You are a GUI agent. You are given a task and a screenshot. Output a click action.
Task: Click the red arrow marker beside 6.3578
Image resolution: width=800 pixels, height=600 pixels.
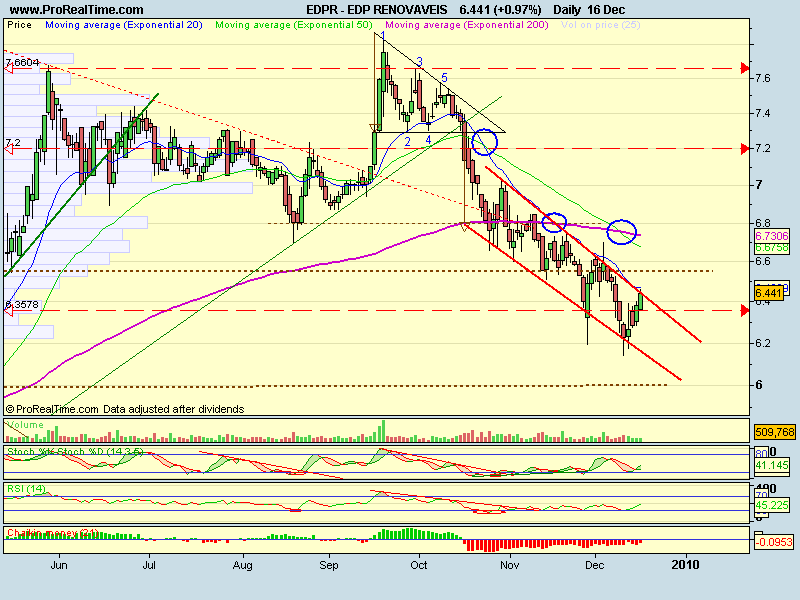coord(8,310)
